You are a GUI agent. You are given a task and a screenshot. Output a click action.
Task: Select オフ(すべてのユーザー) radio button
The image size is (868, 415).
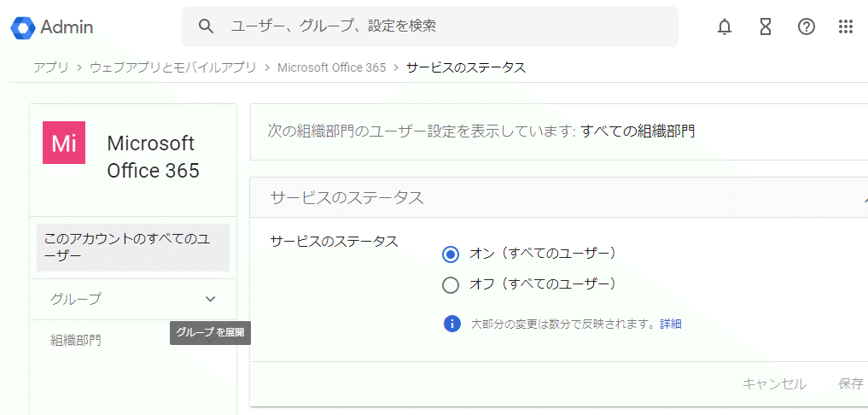[x=451, y=285]
